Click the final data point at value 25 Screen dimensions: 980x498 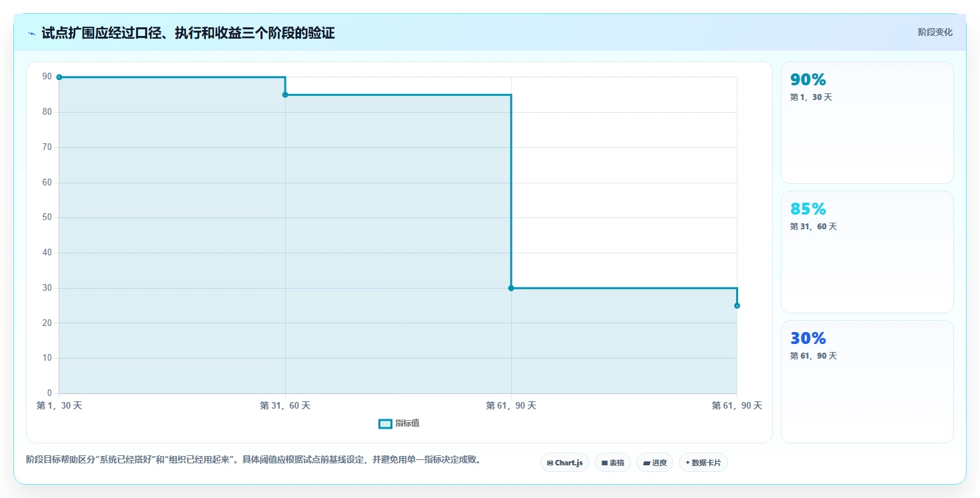(737, 305)
